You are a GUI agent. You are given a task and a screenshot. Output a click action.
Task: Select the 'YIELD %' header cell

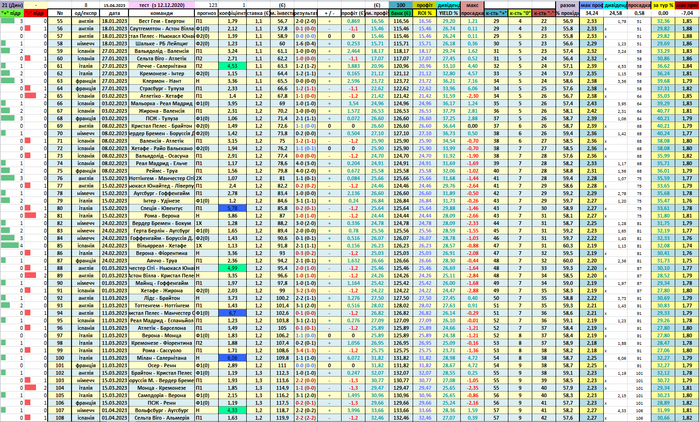pyautogui.click(x=448, y=13)
